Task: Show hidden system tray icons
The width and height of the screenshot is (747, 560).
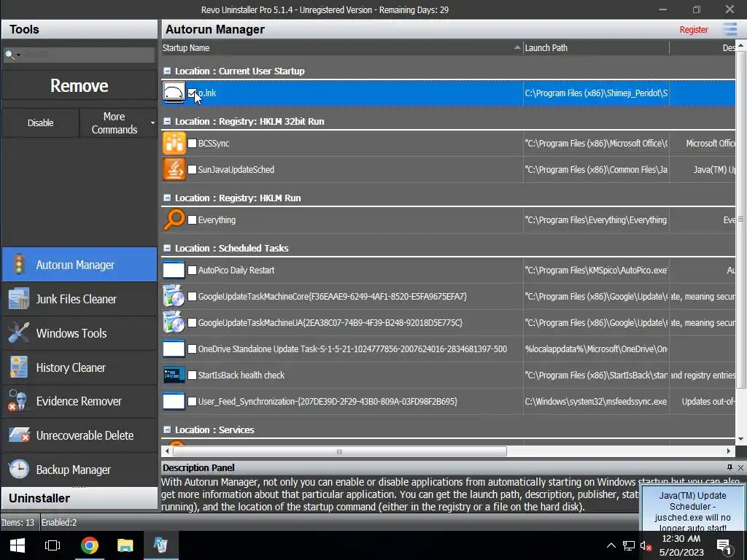Action: 611,545
